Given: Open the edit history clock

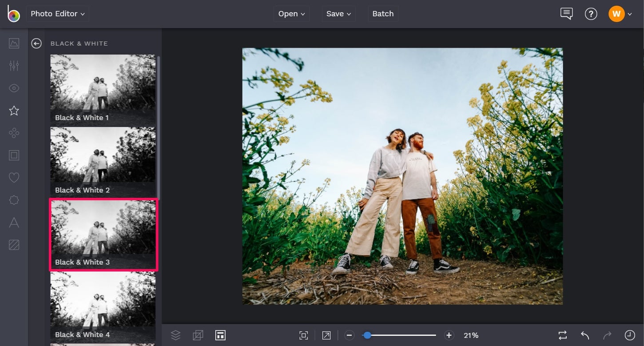Looking at the screenshot, I should [629, 335].
